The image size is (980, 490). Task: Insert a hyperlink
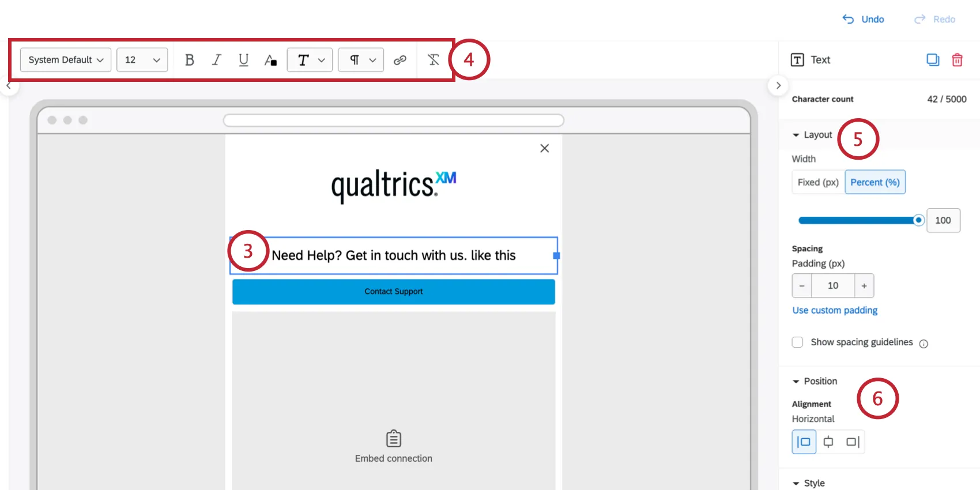click(x=400, y=60)
